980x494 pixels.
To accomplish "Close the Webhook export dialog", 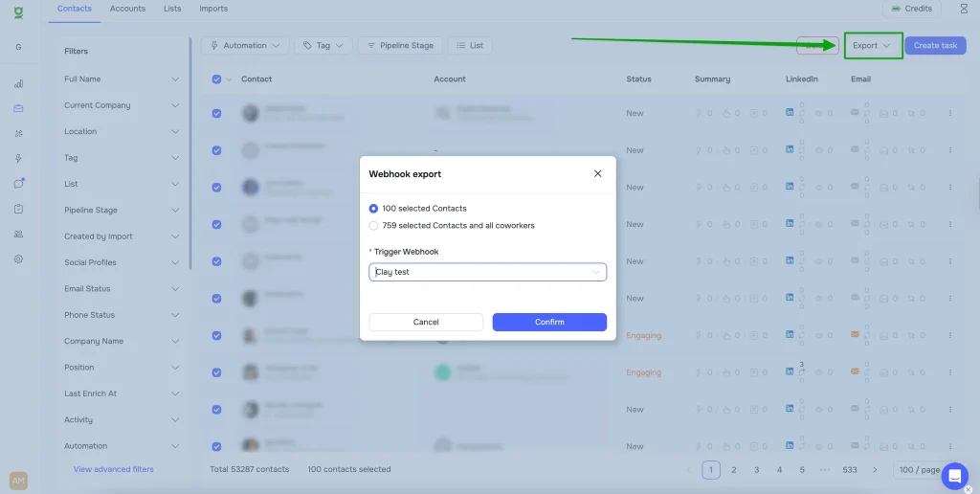I will [598, 174].
